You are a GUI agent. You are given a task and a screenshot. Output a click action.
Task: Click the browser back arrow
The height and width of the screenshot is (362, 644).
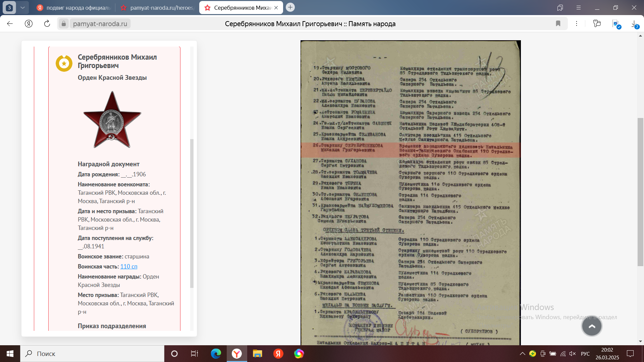point(10,23)
